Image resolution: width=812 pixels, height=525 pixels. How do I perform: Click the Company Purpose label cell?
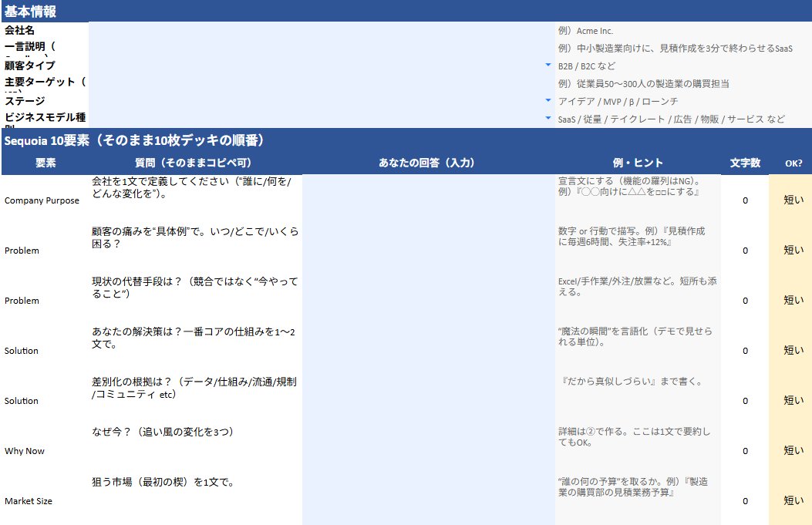point(45,200)
